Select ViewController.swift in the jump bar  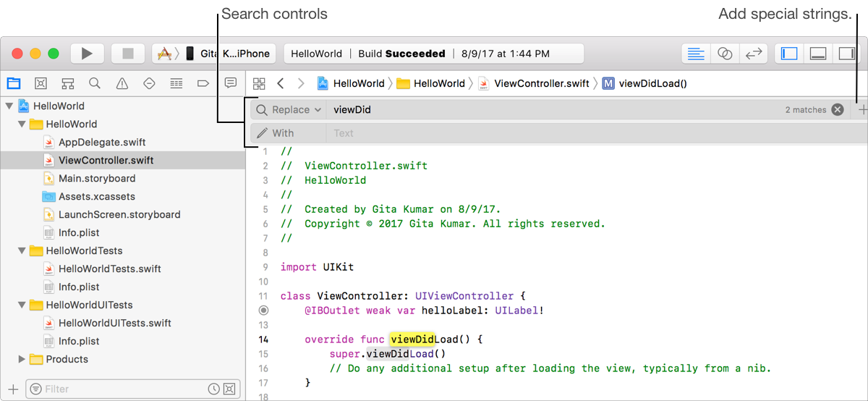[541, 83]
